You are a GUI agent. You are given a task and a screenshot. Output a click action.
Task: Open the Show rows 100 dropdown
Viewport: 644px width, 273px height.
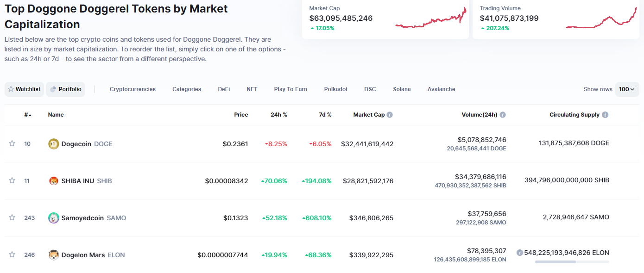click(x=627, y=89)
